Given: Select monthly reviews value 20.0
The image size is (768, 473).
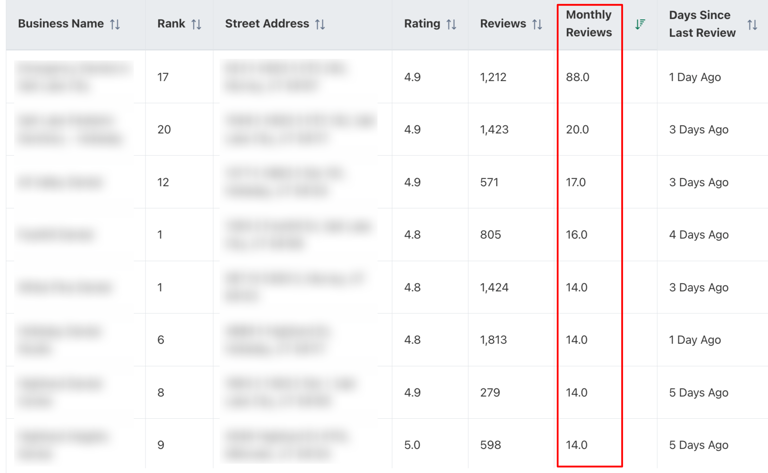Looking at the screenshot, I should (577, 130).
